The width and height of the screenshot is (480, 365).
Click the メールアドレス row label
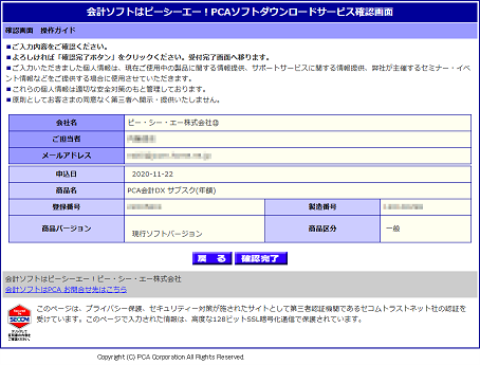pyautogui.click(x=66, y=155)
